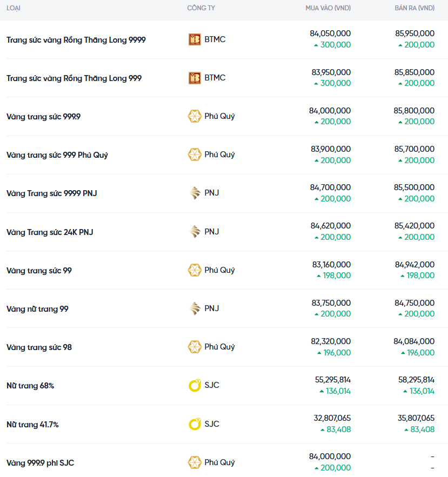Click BTMC logo in Rồng Thăng Long 999 row

tap(195, 78)
